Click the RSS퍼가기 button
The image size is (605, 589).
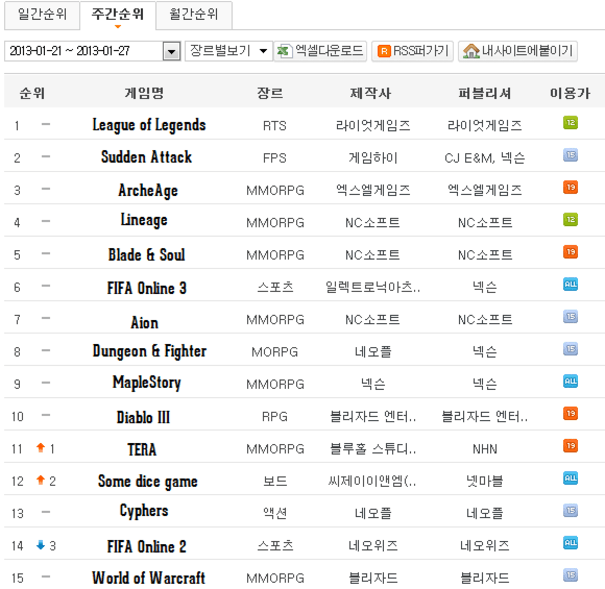[x=412, y=51]
